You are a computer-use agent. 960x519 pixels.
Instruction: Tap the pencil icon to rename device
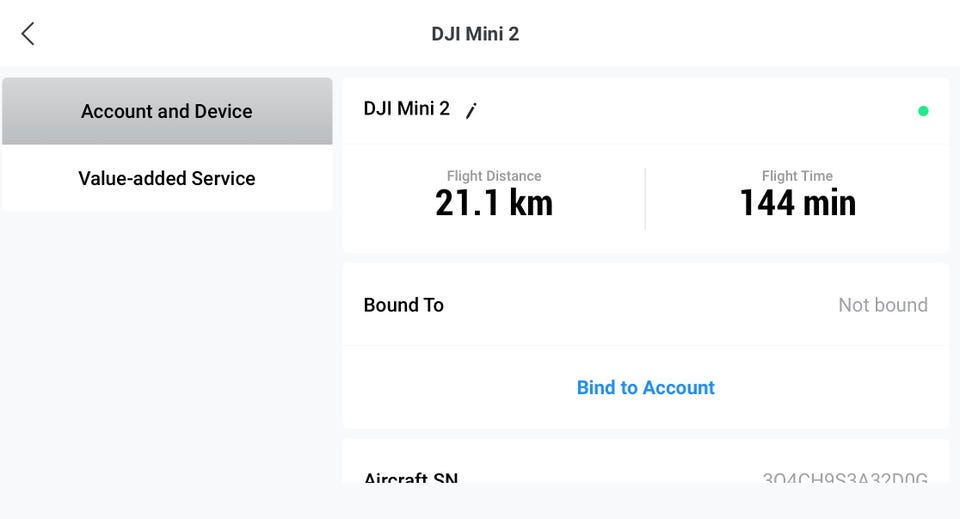click(471, 111)
